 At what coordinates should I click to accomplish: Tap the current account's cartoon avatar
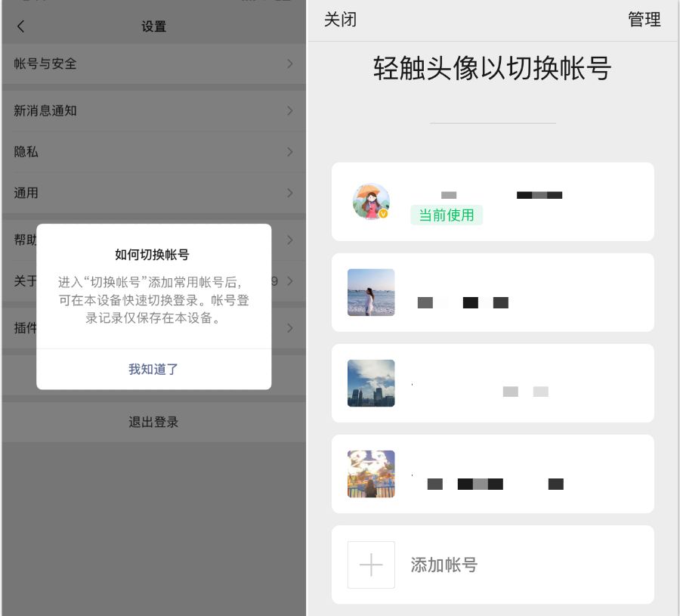click(371, 201)
